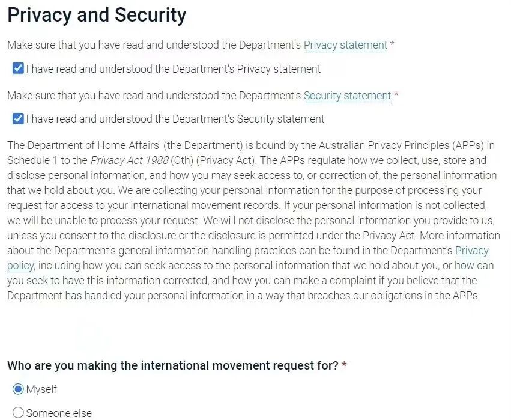Click the 'Someone else' label text
Viewport: 511px width, 420px height.
(59, 413)
